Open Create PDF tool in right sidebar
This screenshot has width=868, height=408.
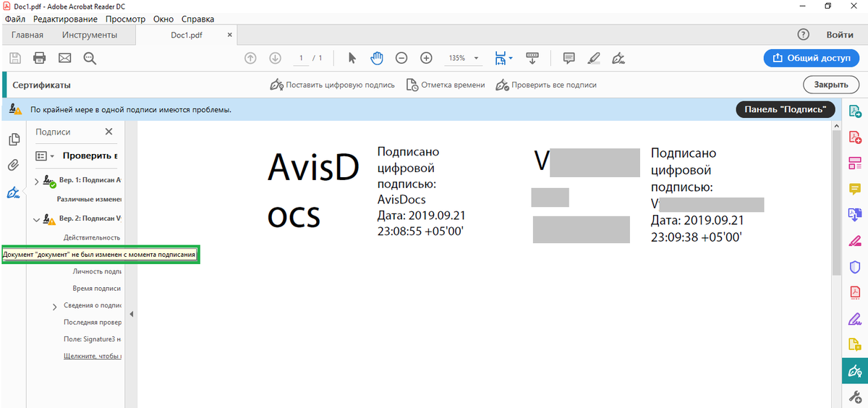click(854, 137)
